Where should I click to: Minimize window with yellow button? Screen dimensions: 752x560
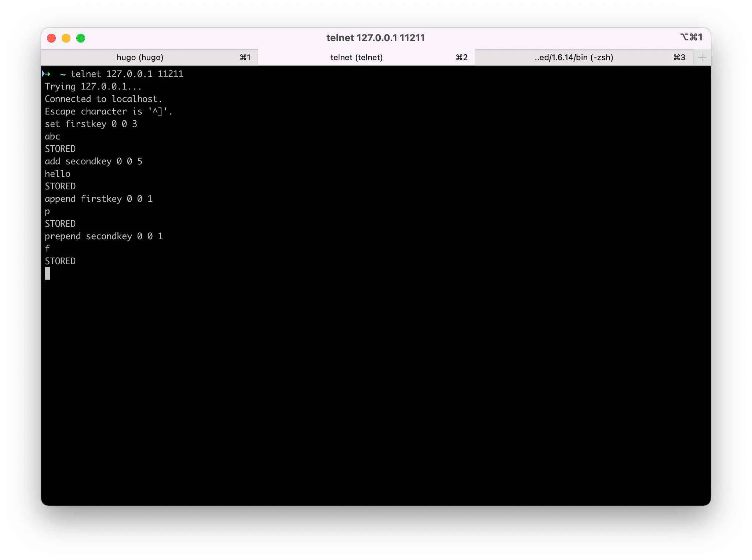coord(66,38)
